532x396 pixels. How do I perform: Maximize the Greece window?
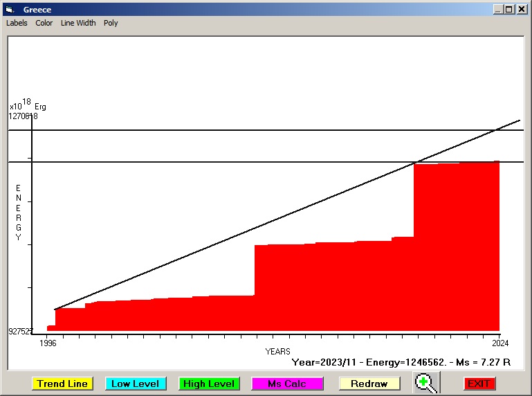[x=509, y=10]
